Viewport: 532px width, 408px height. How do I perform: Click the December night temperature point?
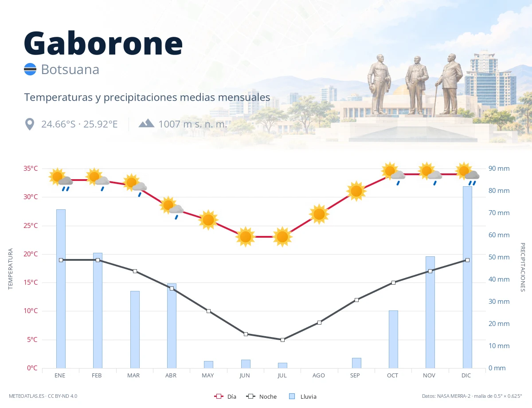(x=467, y=260)
